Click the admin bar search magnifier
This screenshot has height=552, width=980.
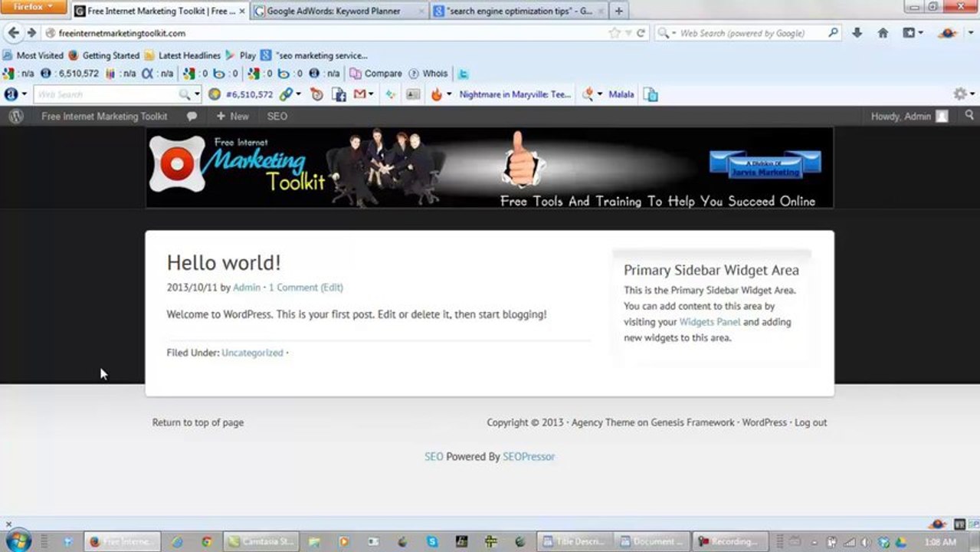[x=969, y=116]
